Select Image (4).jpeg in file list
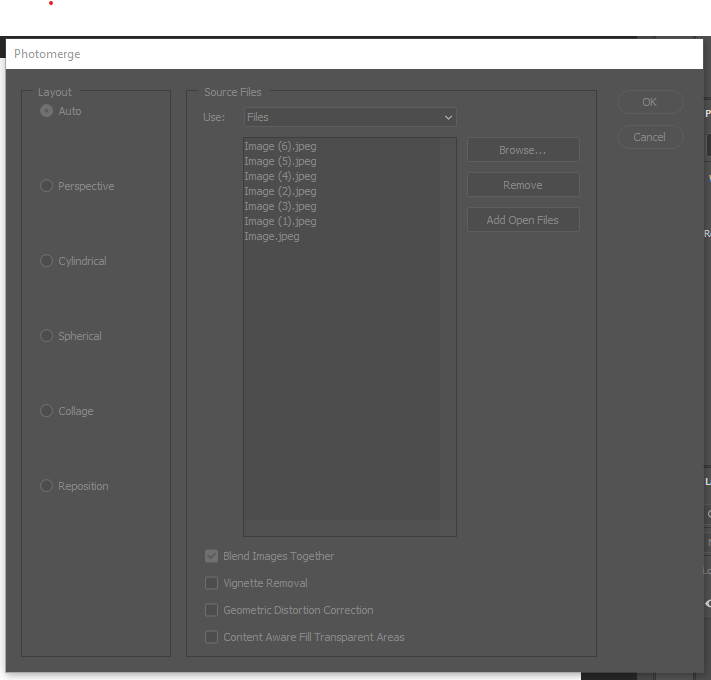This screenshot has height=680, width=711. point(280,176)
